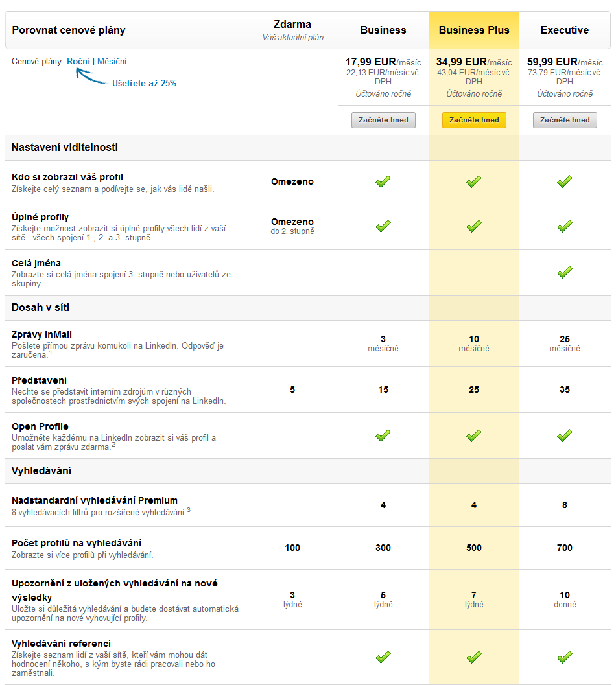Select the Business column header
Screen dimensions: 616x685
[x=383, y=30]
